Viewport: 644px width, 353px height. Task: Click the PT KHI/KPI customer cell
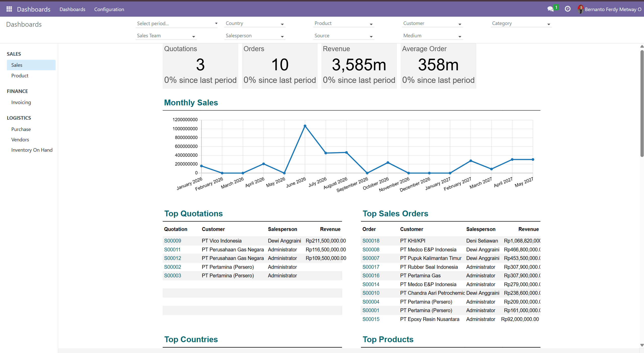pos(413,241)
